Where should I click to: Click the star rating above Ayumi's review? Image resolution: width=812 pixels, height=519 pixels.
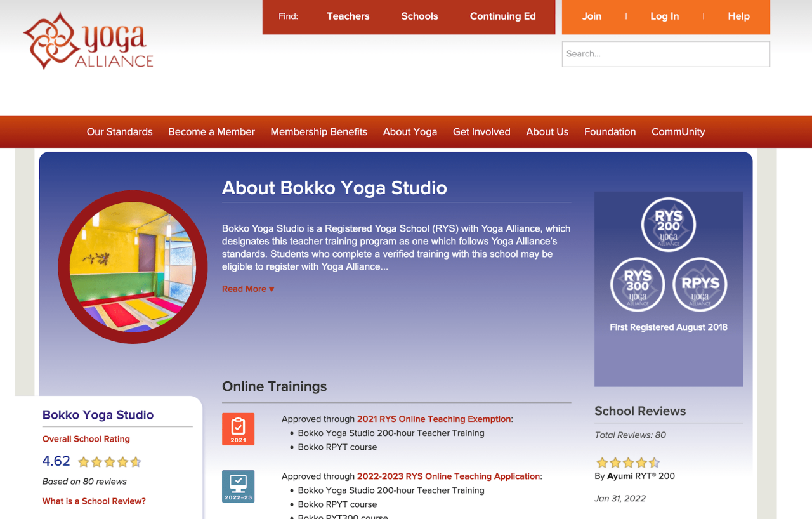(627, 463)
